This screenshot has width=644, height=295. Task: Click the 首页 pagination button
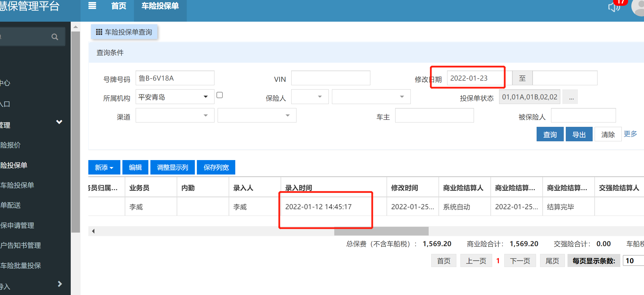(444, 261)
